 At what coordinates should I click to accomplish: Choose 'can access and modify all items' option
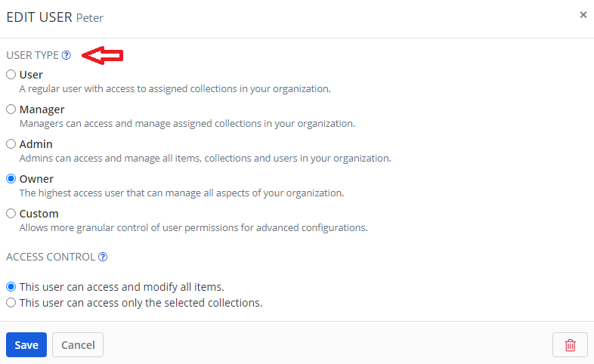tap(11, 287)
